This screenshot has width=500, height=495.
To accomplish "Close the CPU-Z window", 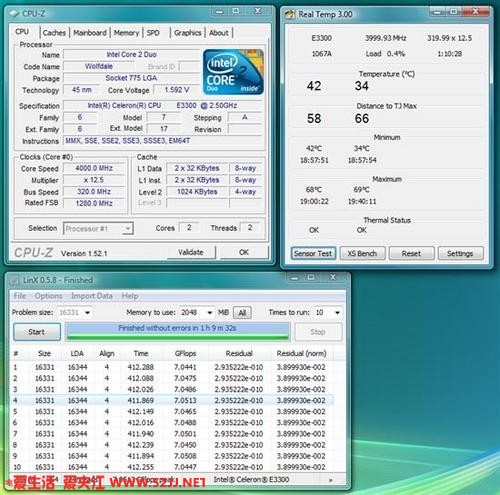I will [258, 11].
